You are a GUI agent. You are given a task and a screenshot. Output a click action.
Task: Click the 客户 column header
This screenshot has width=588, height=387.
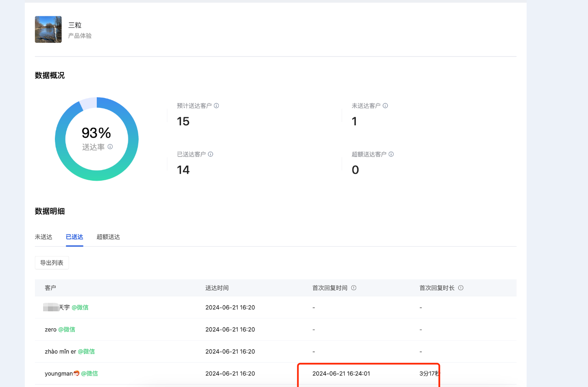pyautogui.click(x=50, y=288)
